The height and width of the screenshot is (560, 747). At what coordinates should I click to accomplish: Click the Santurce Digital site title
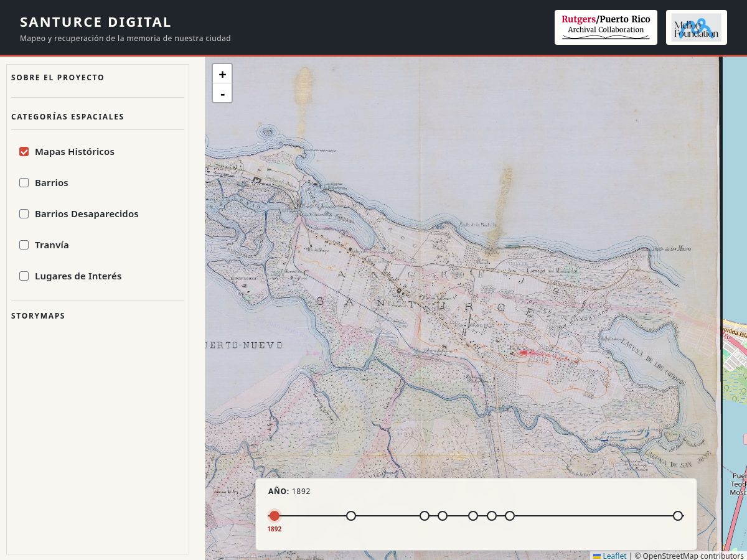point(96,22)
